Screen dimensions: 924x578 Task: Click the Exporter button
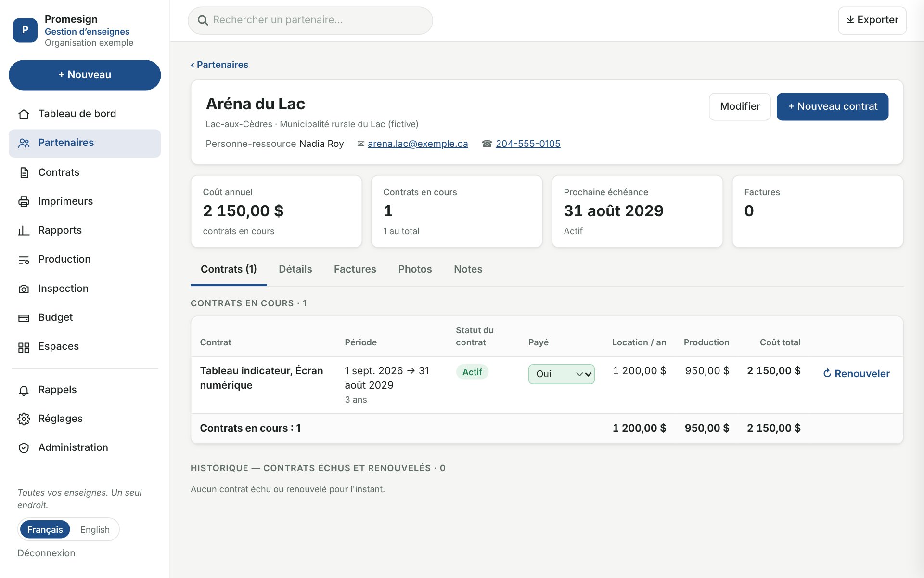(872, 20)
